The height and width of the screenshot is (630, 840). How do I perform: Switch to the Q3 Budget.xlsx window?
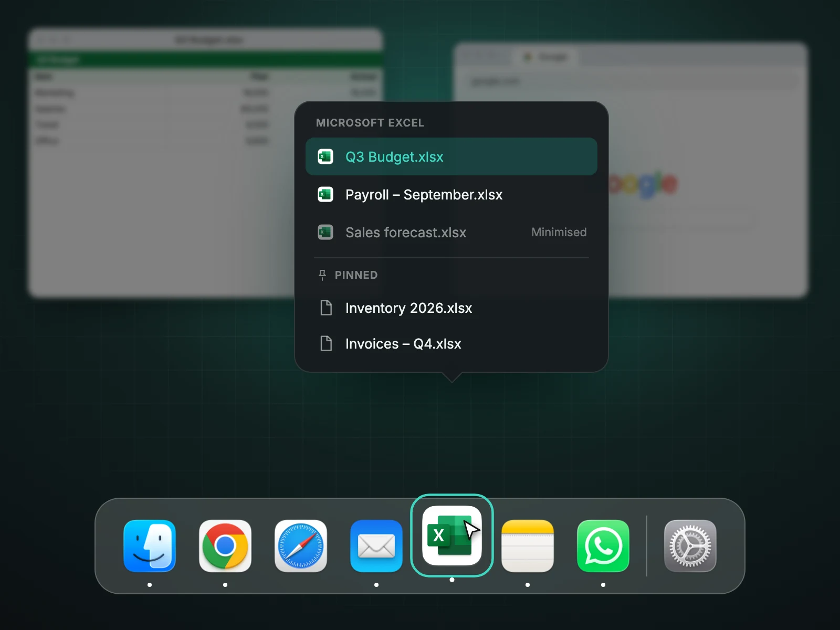[x=451, y=156]
